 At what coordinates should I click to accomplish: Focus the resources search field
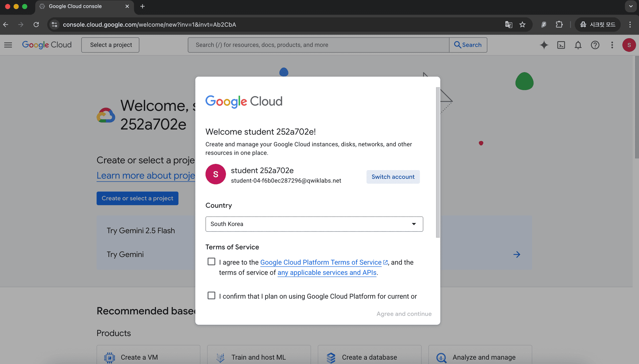click(x=319, y=45)
